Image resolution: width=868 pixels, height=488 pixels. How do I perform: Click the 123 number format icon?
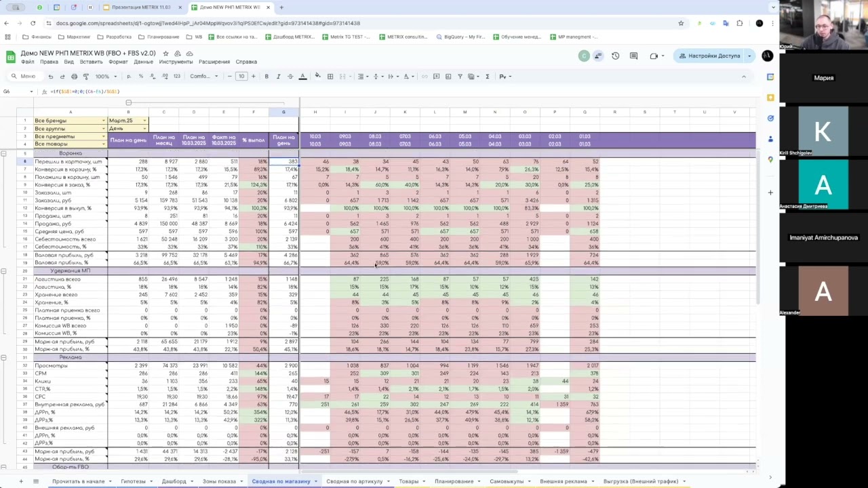point(177,77)
